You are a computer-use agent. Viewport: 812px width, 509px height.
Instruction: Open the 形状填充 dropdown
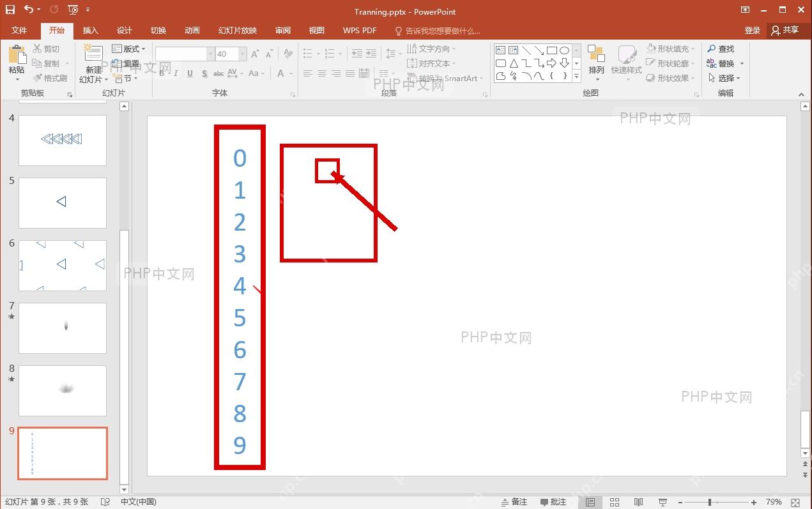pos(671,49)
